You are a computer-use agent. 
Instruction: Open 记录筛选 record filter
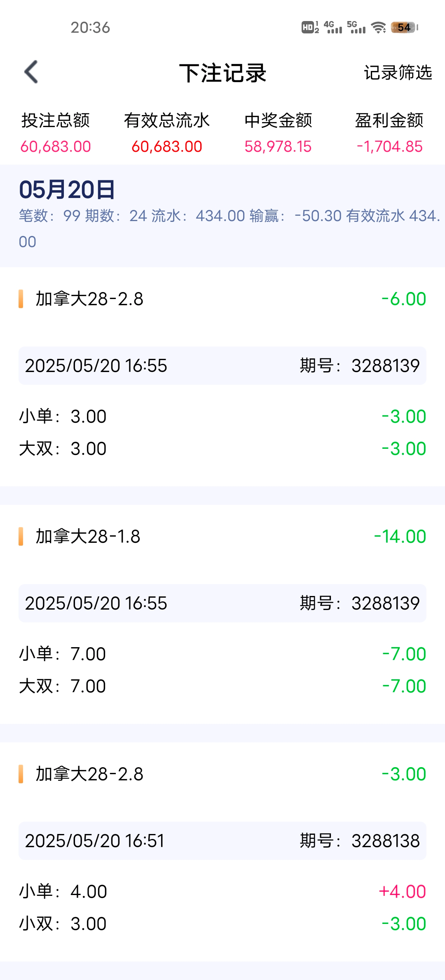click(398, 73)
